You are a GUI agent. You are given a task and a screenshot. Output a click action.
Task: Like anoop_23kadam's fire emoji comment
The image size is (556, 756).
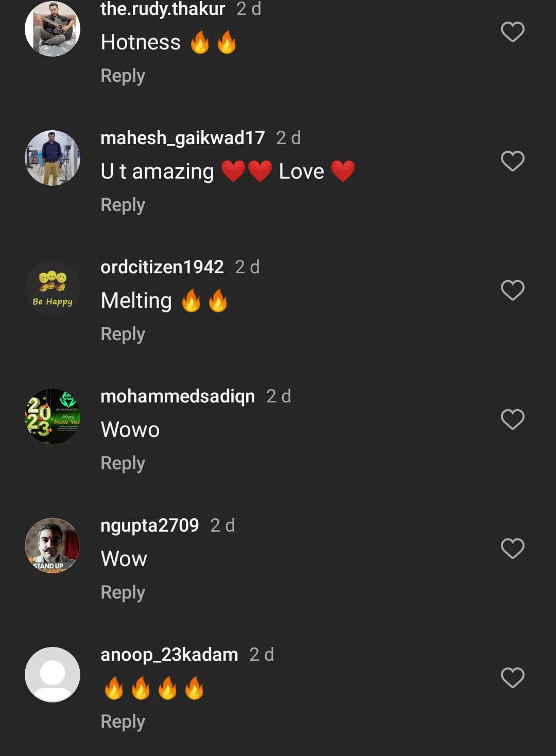512,678
